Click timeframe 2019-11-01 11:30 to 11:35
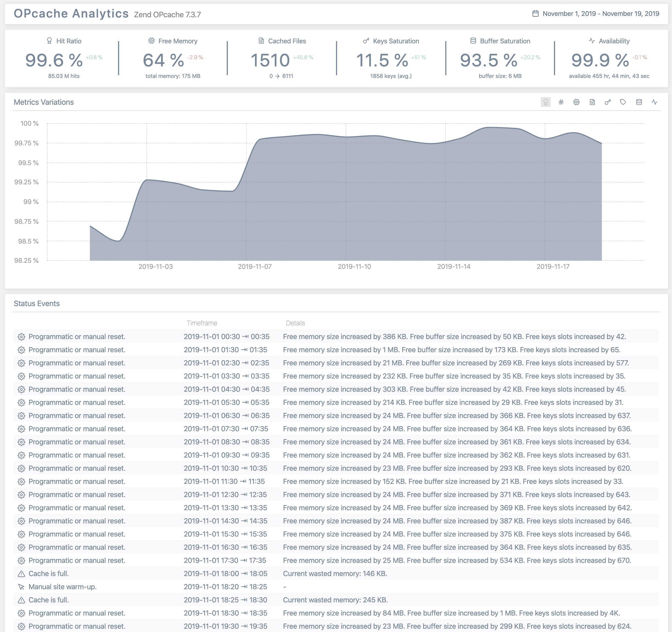 coord(224,481)
